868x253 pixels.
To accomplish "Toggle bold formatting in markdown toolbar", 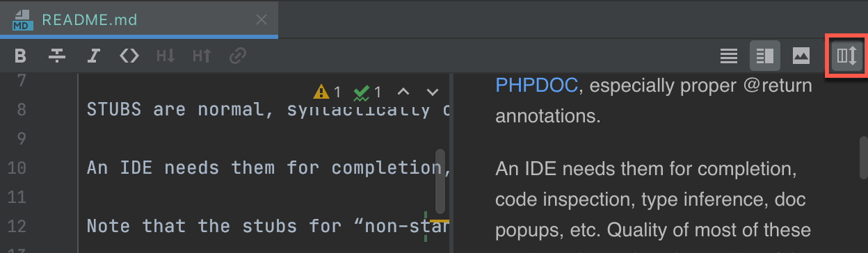I will tap(20, 56).
